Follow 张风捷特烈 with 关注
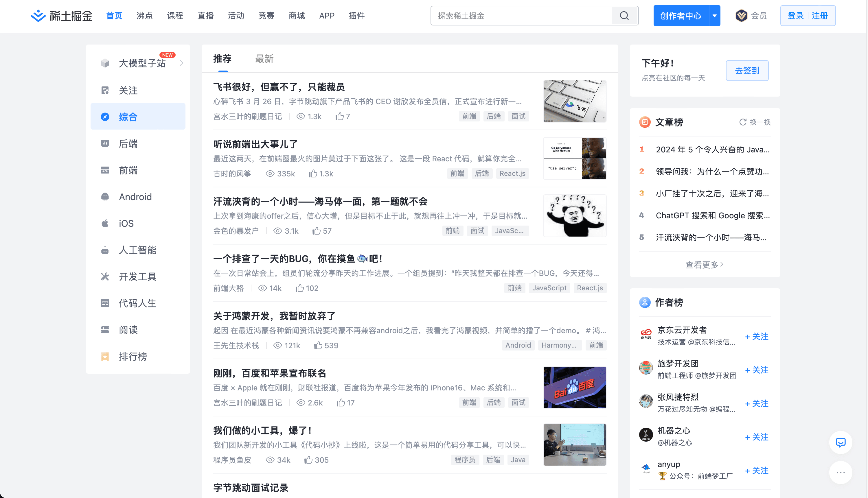The width and height of the screenshot is (868, 498). [x=757, y=404]
